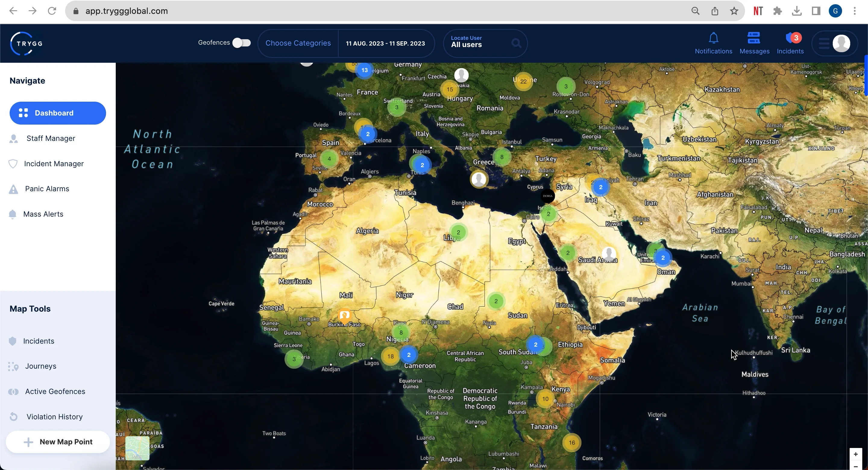Viewport: 868px width, 470px height.
Task: Open the Choose Categories selector
Action: (x=298, y=43)
